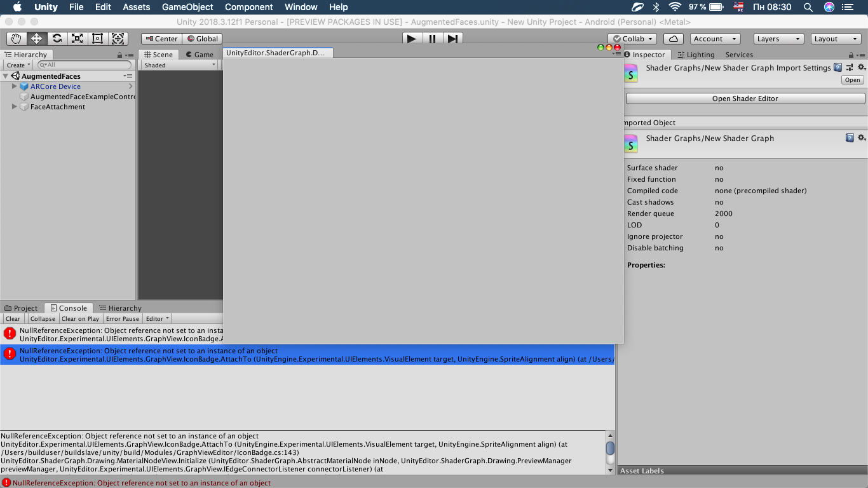
Task: Open ARCore Device prefab via right arrow
Action: click(130, 86)
